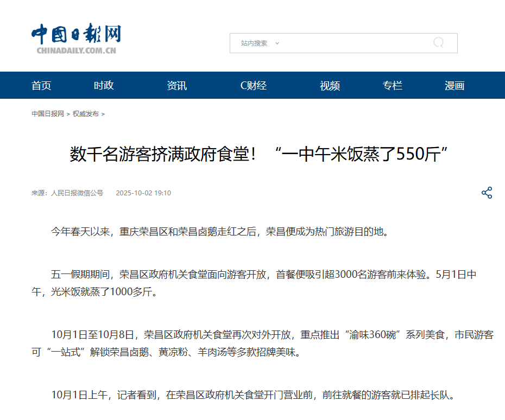Navigate to the 权威发布 breadcrumb link

tap(86, 114)
